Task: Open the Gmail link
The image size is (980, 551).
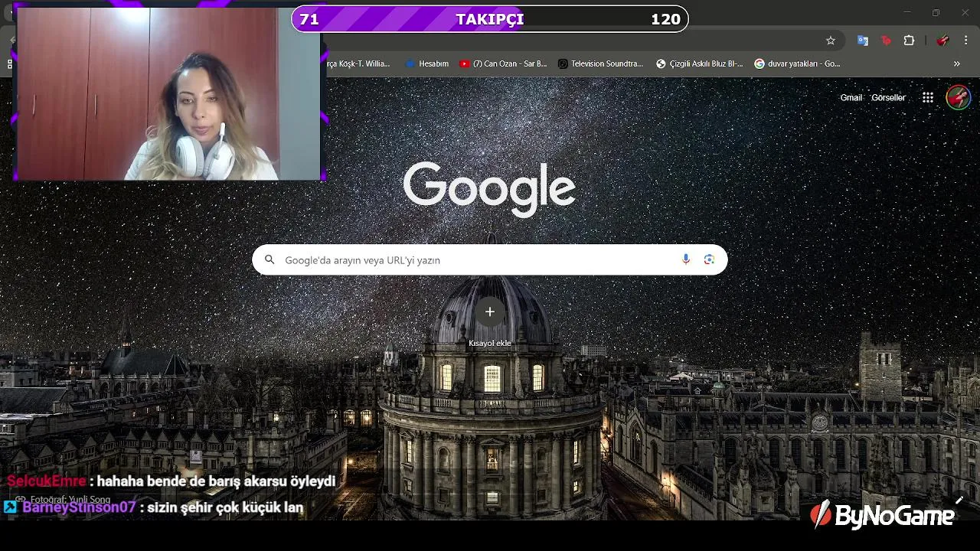Action: tap(851, 97)
